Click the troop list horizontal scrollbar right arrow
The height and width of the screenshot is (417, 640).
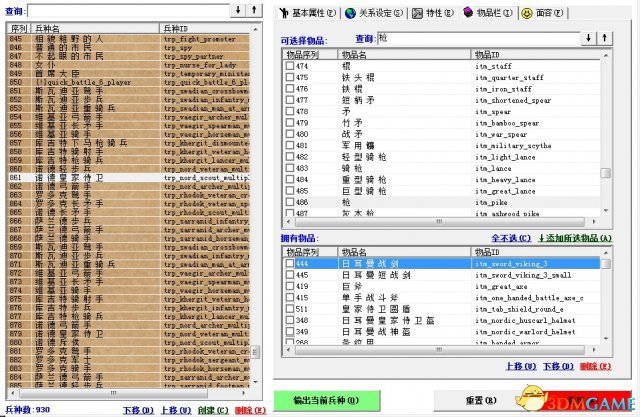tap(244, 393)
